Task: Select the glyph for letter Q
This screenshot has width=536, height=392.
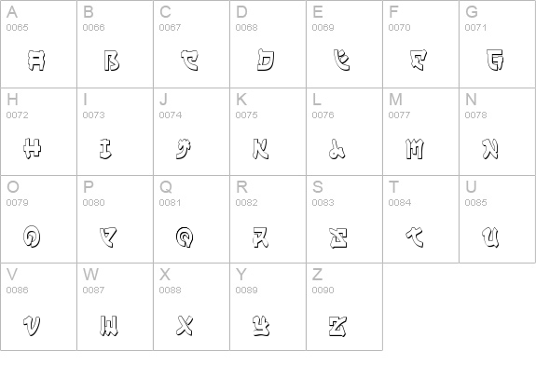Action: coord(185,237)
